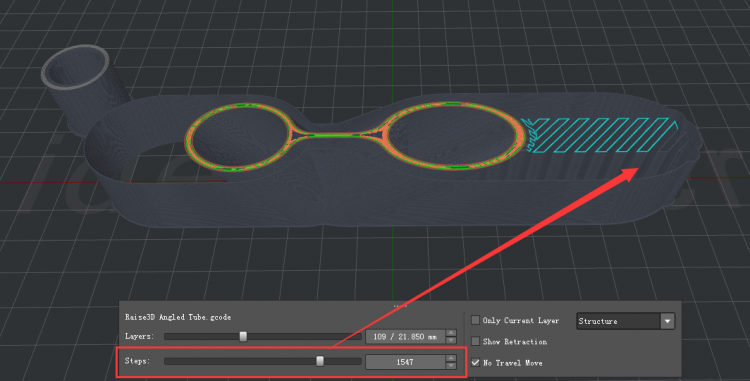Increase the Steps value with up arrow

pos(451,358)
